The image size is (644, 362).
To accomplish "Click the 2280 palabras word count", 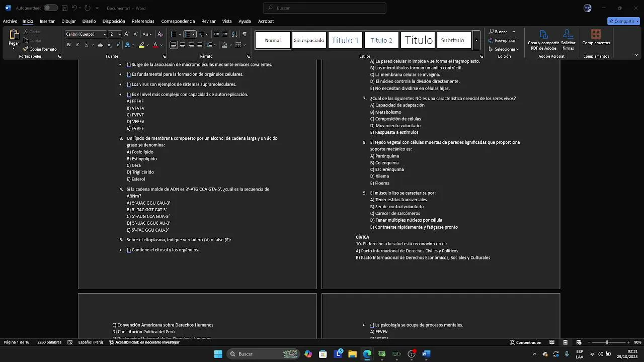I will pyautogui.click(x=49, y=342).
